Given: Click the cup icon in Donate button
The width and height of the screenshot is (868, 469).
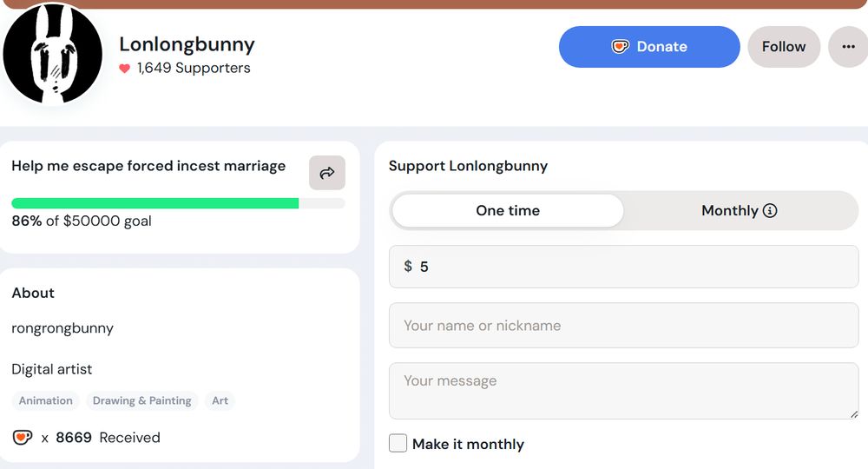Looking at the screenshot, I should (620, 47).
